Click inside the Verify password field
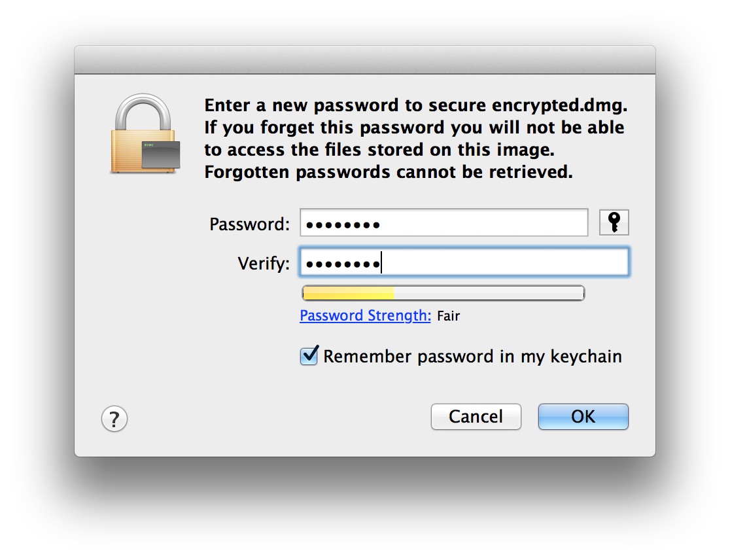730x560 pixels. (x=464, y=262)
